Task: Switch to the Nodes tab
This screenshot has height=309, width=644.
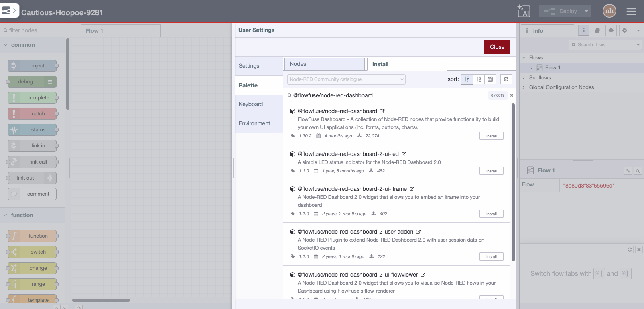Action: pyautogui.click(x=324, y=64)
